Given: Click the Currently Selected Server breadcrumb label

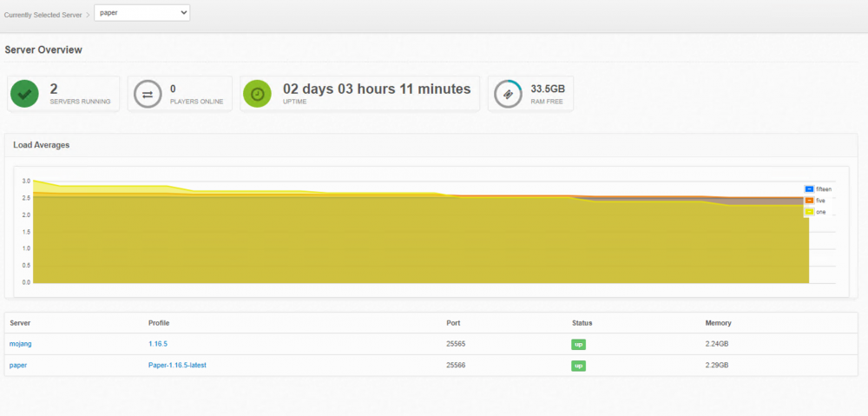Looking at the screenshot, I should (x=43, y=15).
